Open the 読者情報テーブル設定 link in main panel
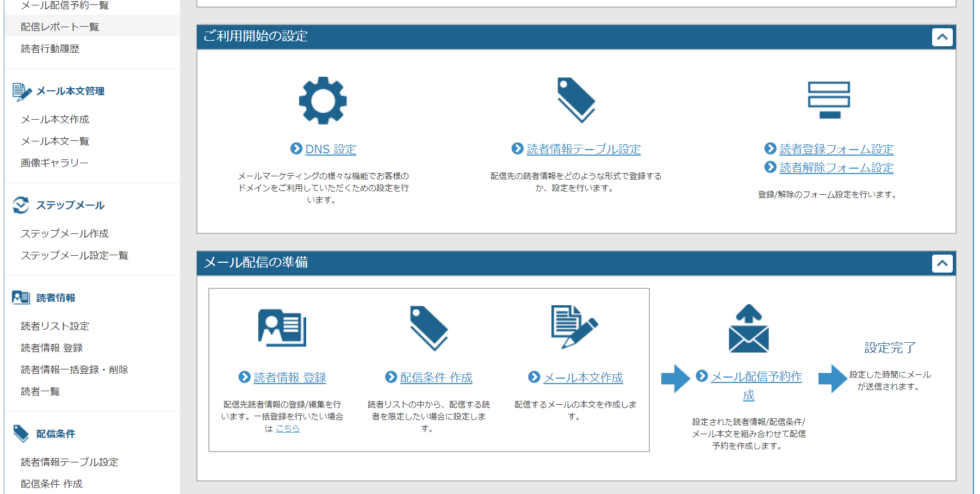The width and height of the screenshot is (980, 494). tap(584, 149)
